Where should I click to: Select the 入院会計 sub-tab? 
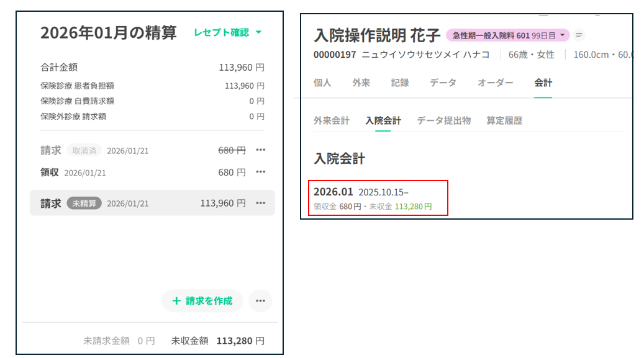click(x=383, y=121)
